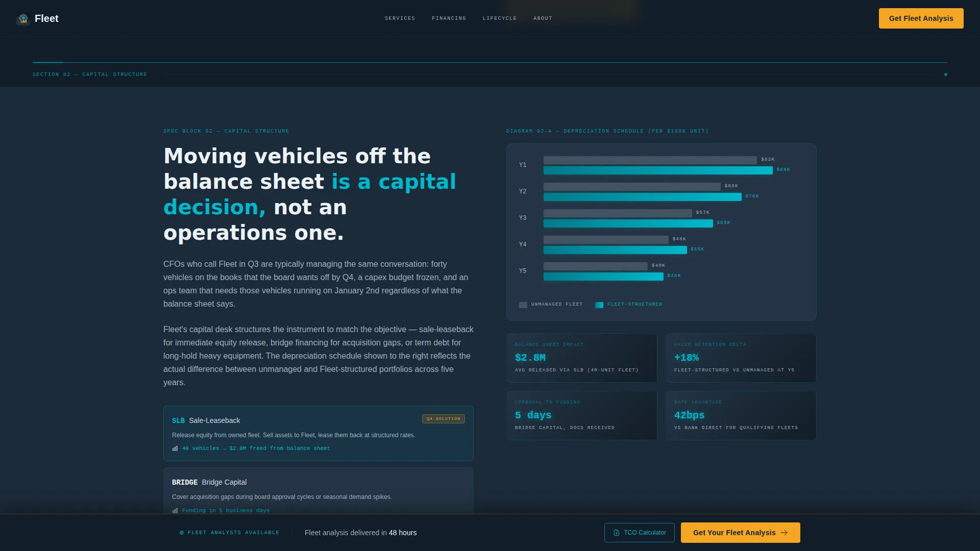Open the Lifecycle nav item
The image size is (980, 551).
pos(500,18)
